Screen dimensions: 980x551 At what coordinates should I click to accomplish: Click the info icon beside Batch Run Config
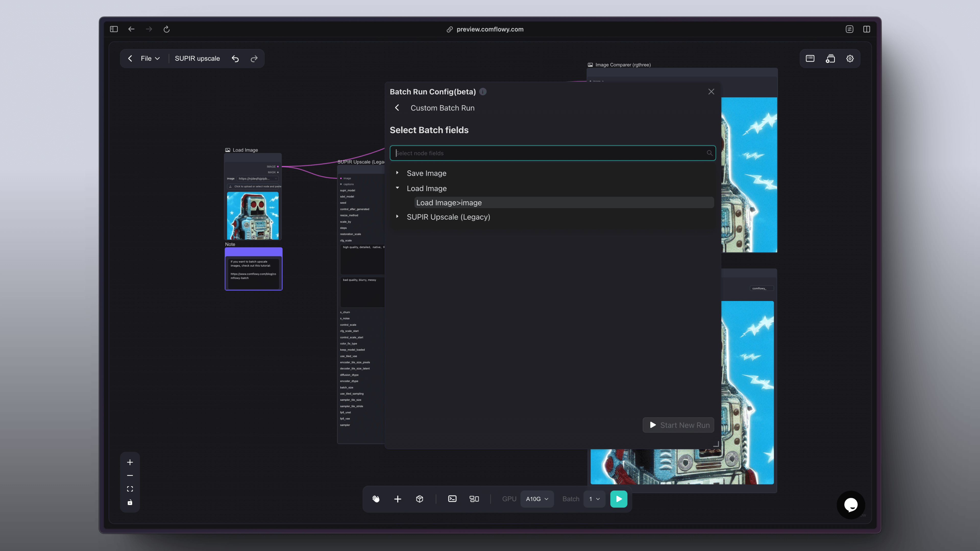tap(483, 92)
